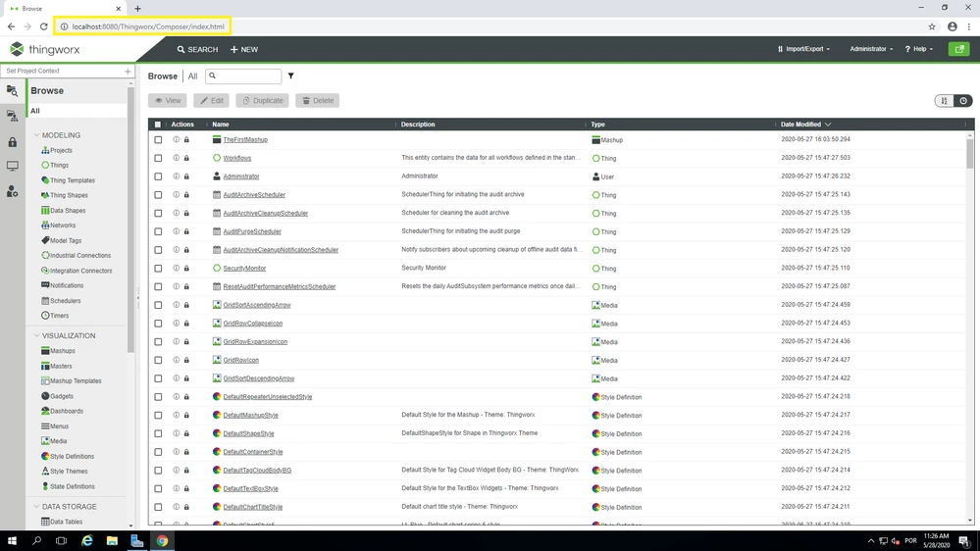Screen dimensions: 980x551
Task: Switch to alphabetical sort view icon
Action: pyautogui.click(x=945, y=101)
